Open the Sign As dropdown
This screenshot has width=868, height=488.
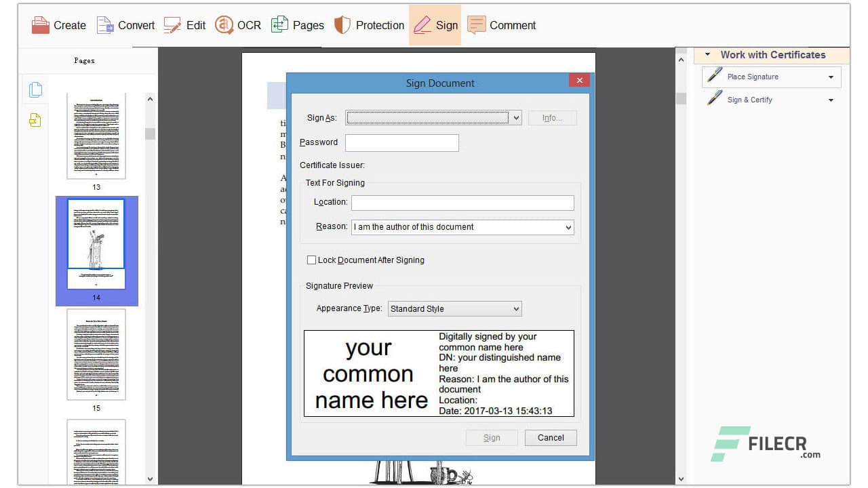pos(516,117)
